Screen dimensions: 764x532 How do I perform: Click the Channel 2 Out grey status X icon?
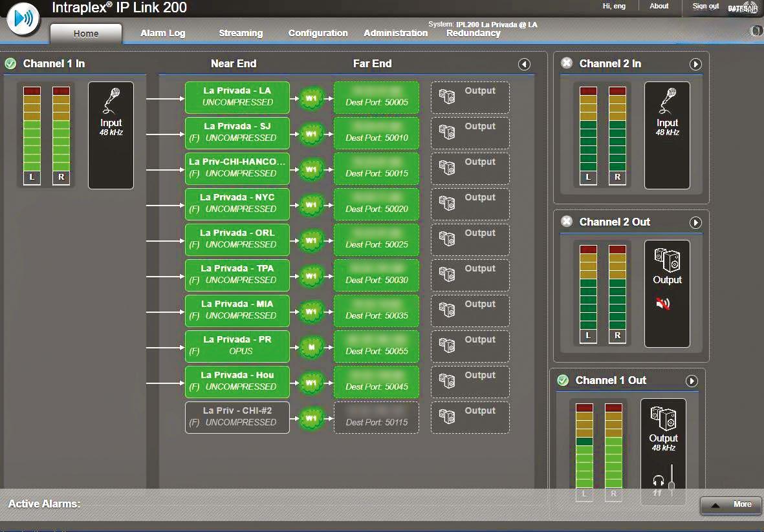[x=567, y=222]
